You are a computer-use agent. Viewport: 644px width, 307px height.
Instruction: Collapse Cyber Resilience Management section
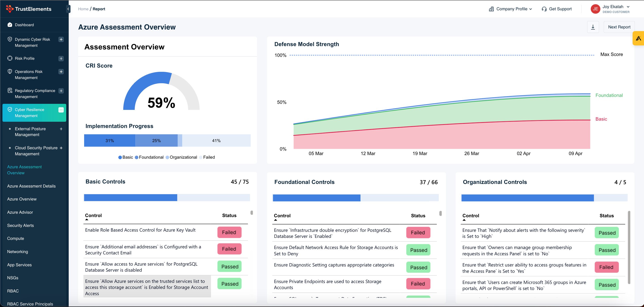[61, 110]
